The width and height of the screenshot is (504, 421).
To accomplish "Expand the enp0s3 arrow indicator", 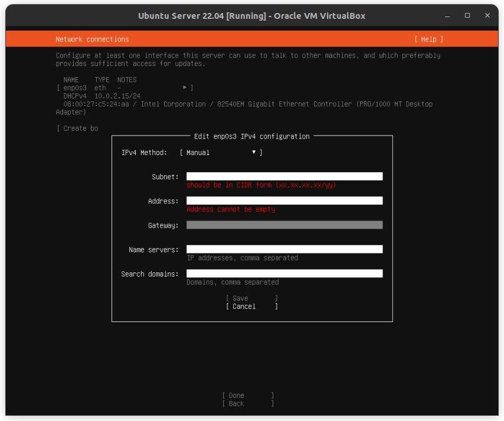I will point(185,87).
